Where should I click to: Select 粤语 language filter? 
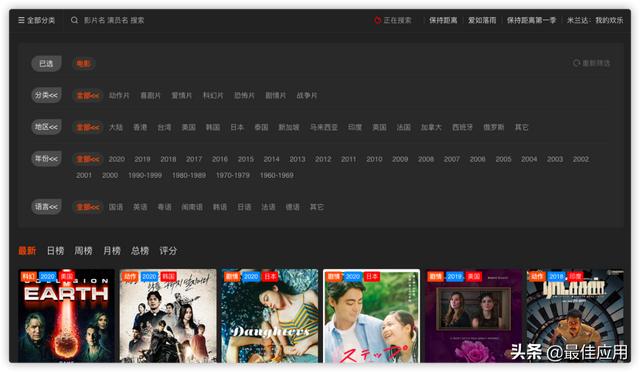pyautogui.click(x=164, y=207)
